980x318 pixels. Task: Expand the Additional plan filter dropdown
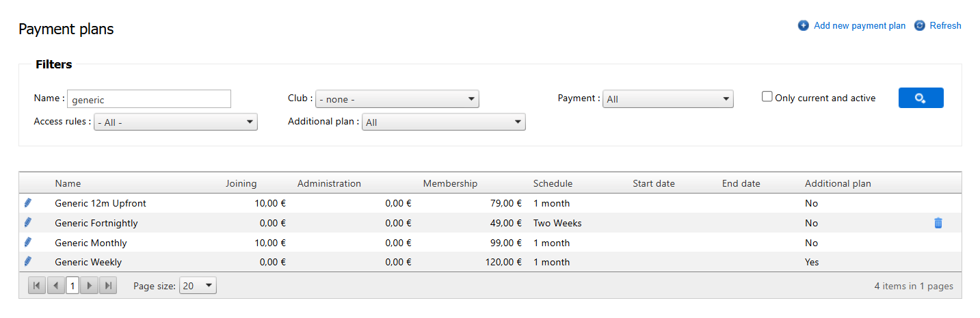[x=443, y=122]
